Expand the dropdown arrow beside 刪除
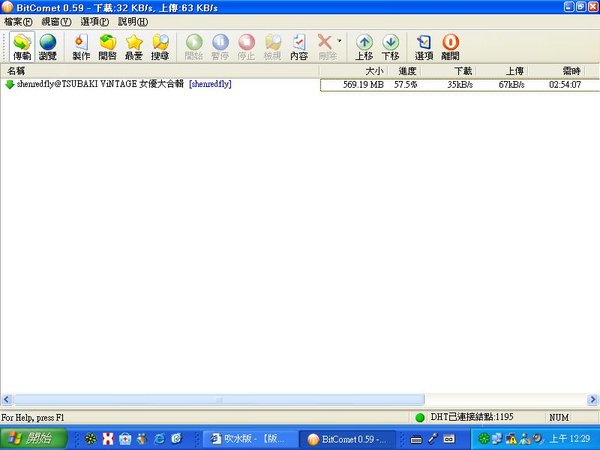600x450 pixels. pyautogui.click(x=339, y=43)
